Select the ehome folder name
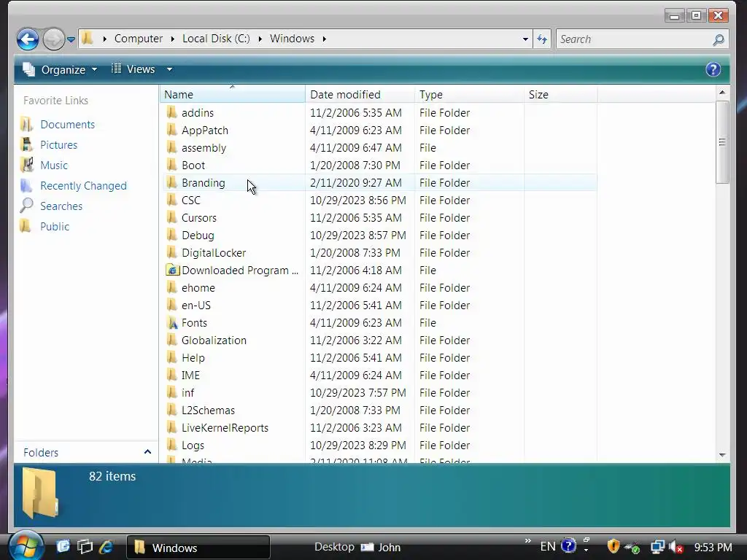 pos(198,288)
